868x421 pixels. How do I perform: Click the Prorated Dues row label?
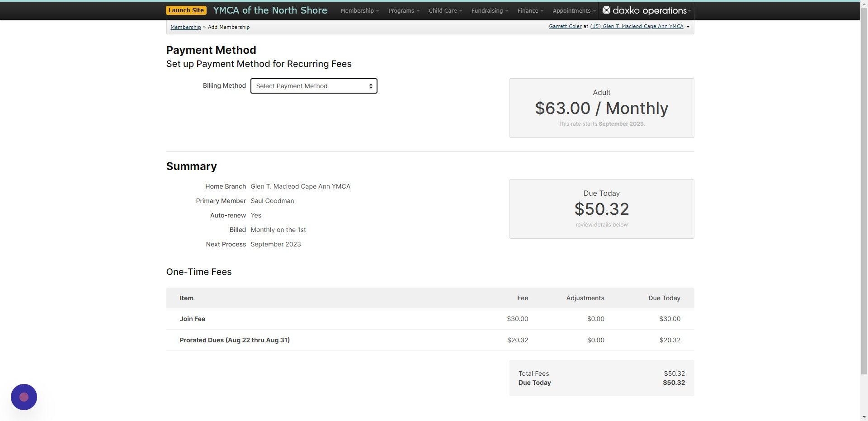pos(235,340)
